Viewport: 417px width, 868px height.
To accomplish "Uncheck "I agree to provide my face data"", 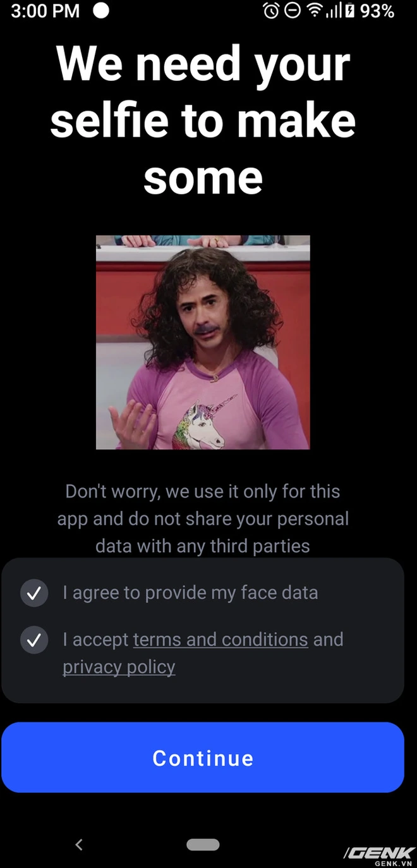I will point(34,593).
